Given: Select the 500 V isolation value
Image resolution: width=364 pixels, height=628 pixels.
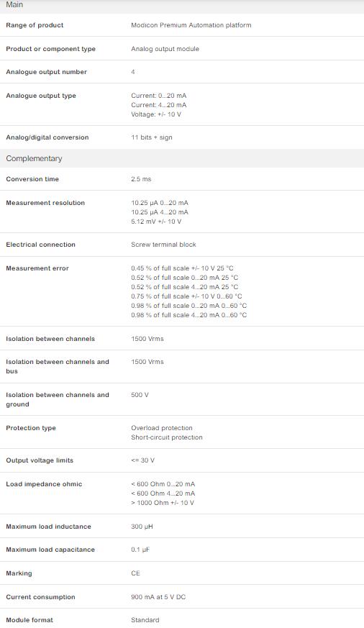Looking at the screenshot, I should click(x=140, y=395).
